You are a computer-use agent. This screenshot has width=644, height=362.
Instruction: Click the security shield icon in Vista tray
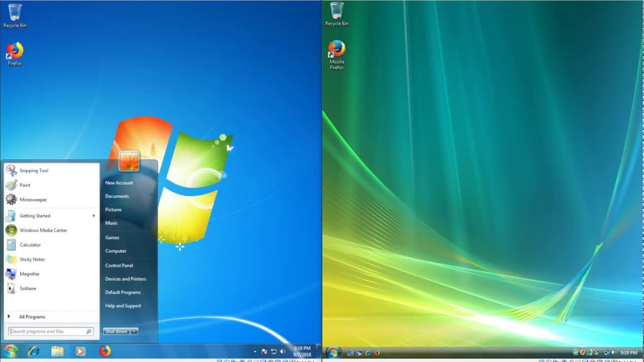click(x=582, y=352)
